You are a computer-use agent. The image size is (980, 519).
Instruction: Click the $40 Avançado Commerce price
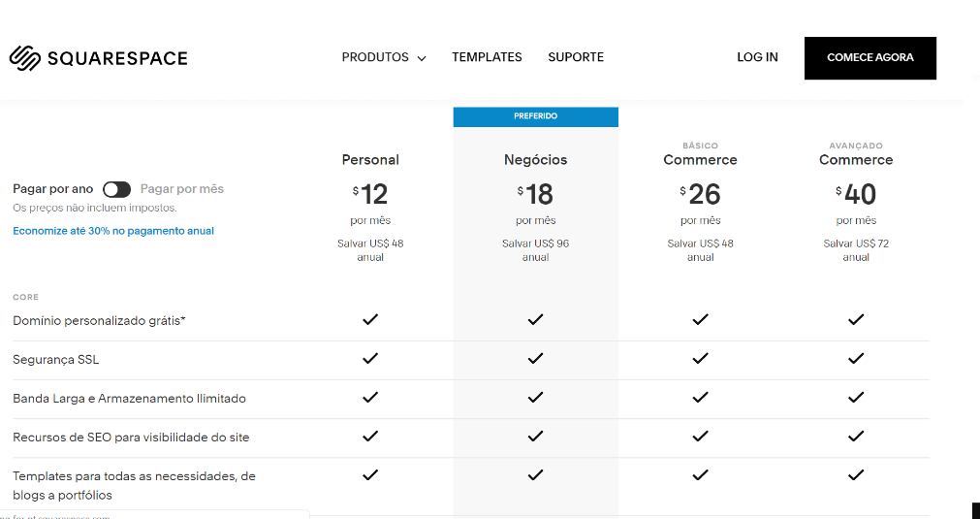click(856, 194)
